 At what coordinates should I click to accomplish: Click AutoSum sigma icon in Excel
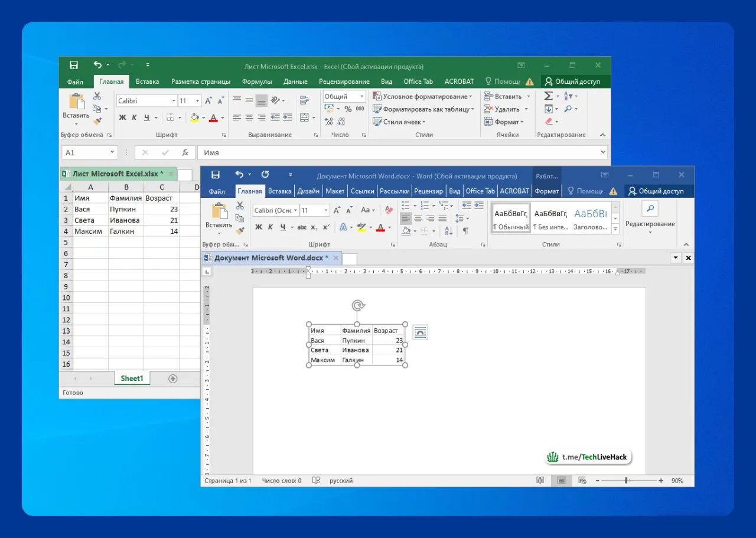548,96
